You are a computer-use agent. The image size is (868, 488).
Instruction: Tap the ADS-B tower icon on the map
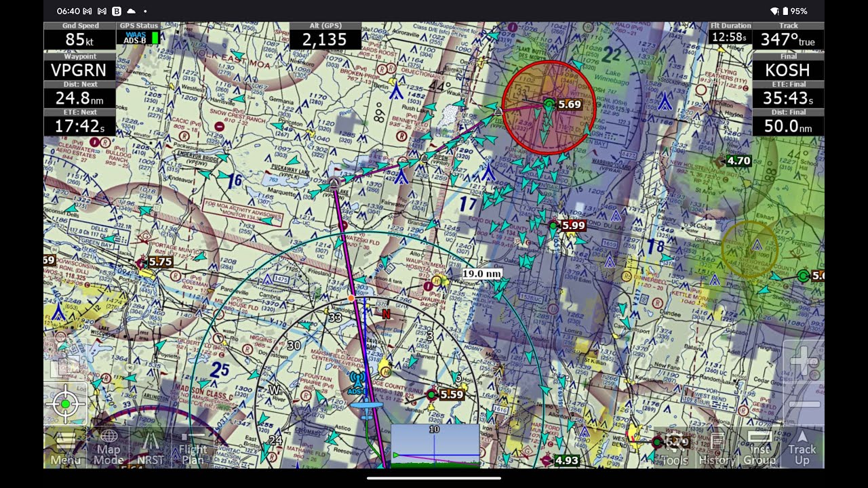click(x=357, y=383)
